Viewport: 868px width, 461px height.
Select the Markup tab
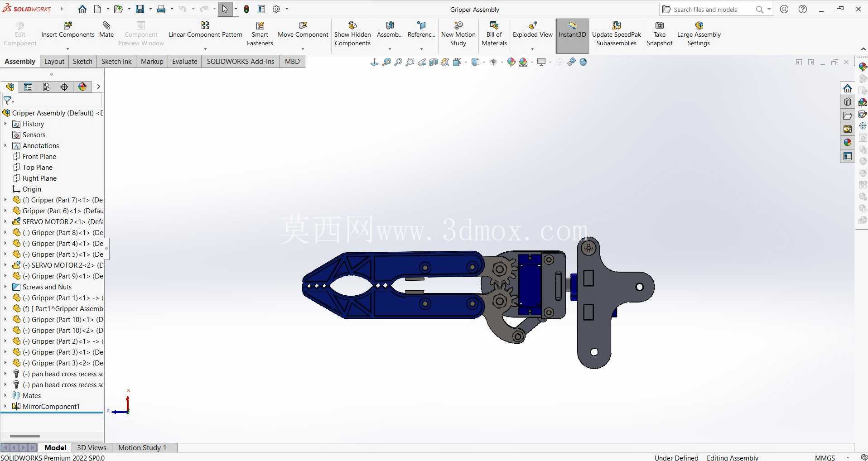tap(152, 62)
